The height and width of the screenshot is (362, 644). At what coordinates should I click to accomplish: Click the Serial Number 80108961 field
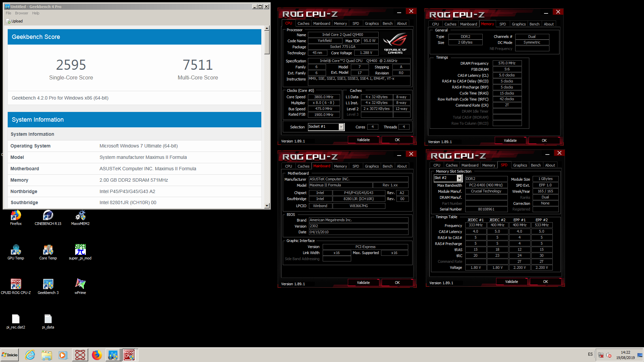486,209
